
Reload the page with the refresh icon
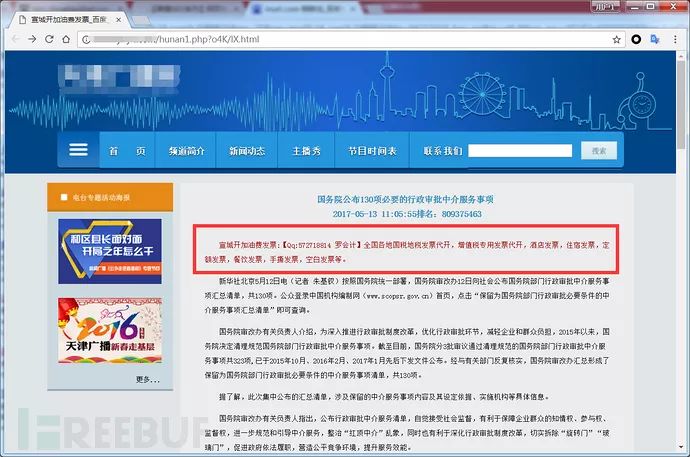pos(49,39)
